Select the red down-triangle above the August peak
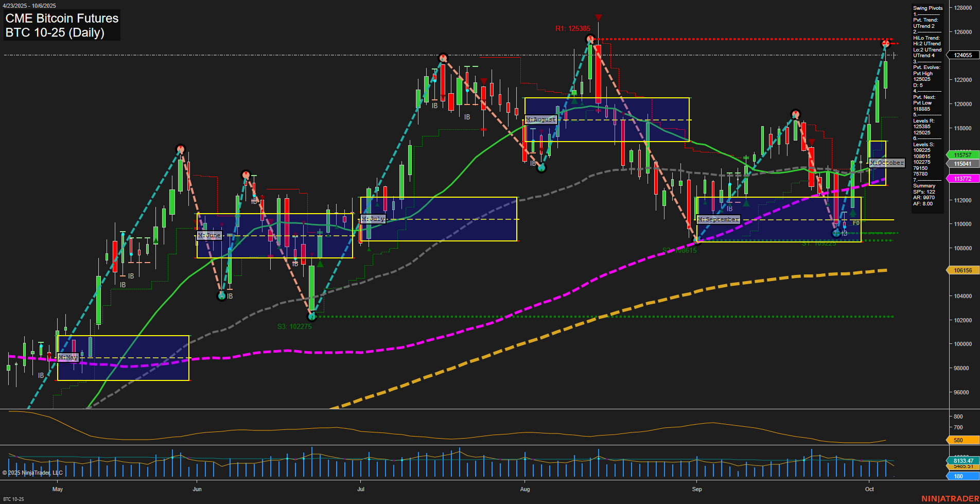Image resolution: width=980 pixels, height=504 pixels. [x=598, y=18]
